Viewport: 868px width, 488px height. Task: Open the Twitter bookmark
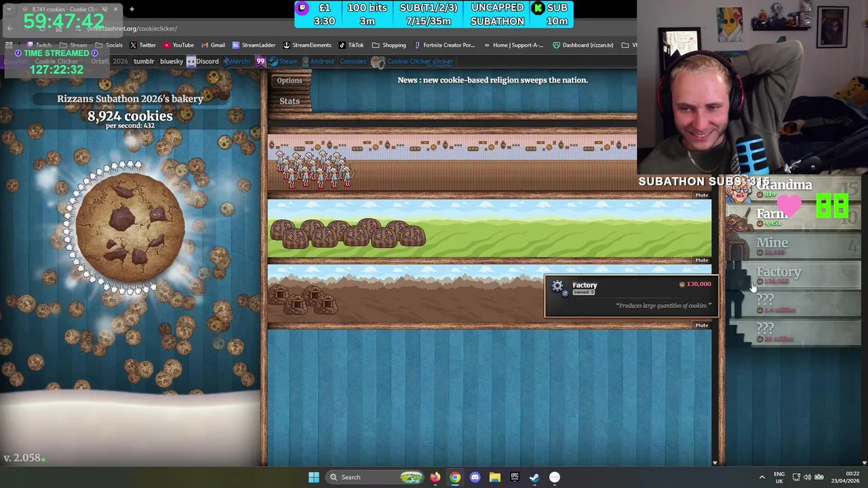142,45
